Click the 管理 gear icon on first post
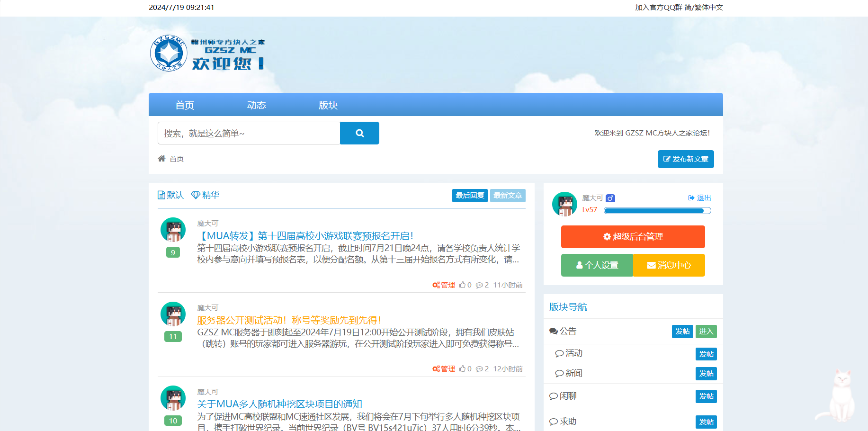 436,285
